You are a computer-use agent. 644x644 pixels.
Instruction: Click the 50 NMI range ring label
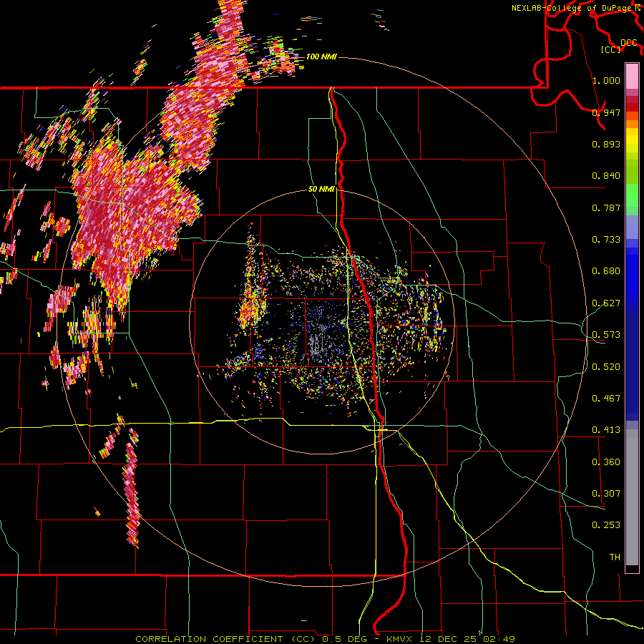click(x=321, y=190)
